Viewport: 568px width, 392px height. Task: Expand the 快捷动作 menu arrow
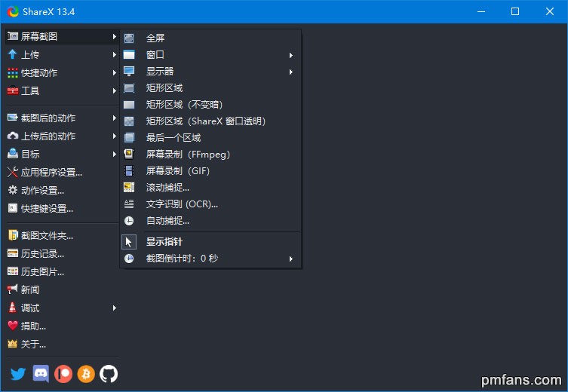point(114,73)
